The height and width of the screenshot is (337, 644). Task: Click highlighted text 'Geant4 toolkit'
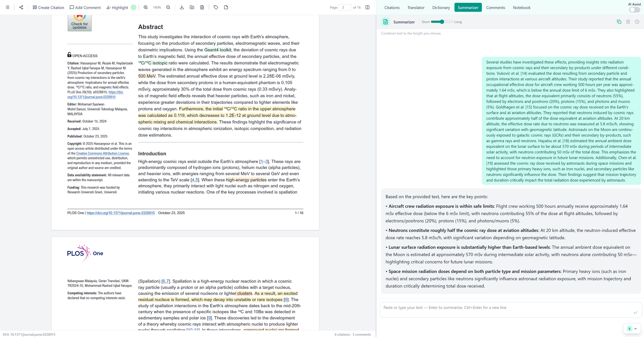point(218,50)
